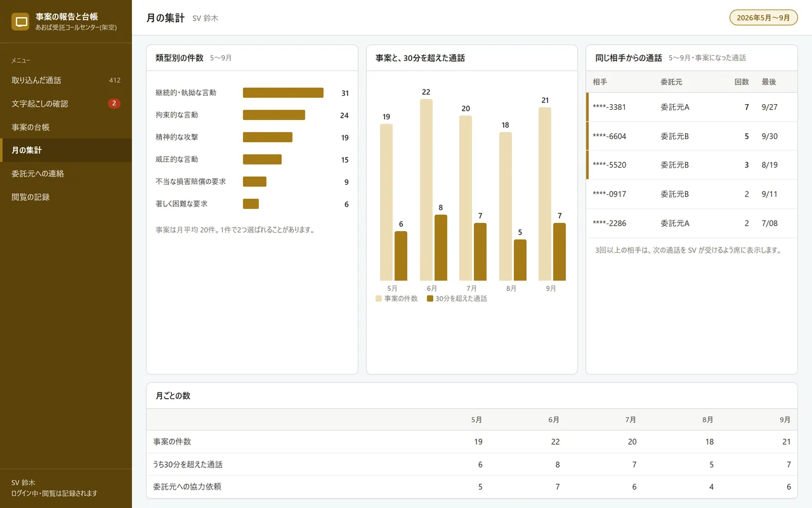Click the 6月 case-count bar labeled 22
The image size is (812, 508).
426,190
